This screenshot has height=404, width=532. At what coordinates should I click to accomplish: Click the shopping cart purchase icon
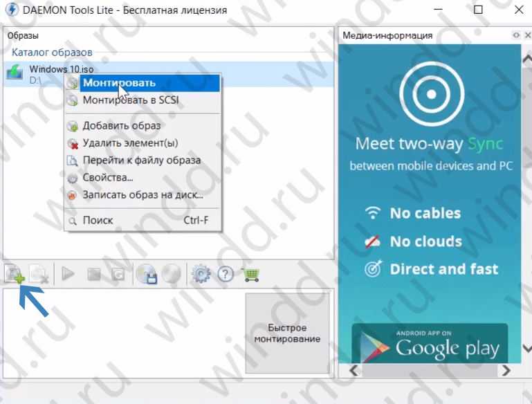250,275
